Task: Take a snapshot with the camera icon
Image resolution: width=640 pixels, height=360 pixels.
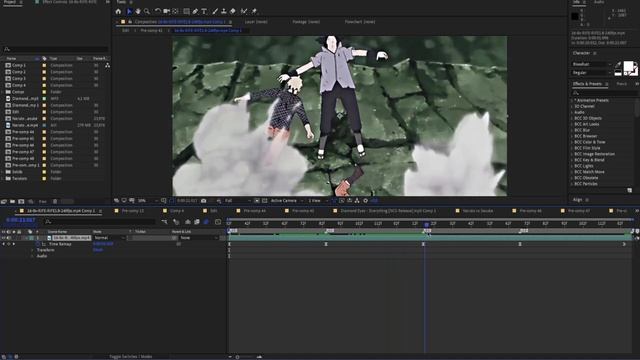Action: tap(203, 200)
